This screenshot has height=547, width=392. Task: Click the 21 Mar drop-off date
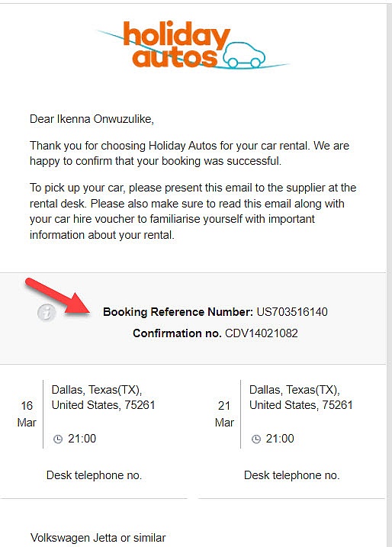coord(224,414)
